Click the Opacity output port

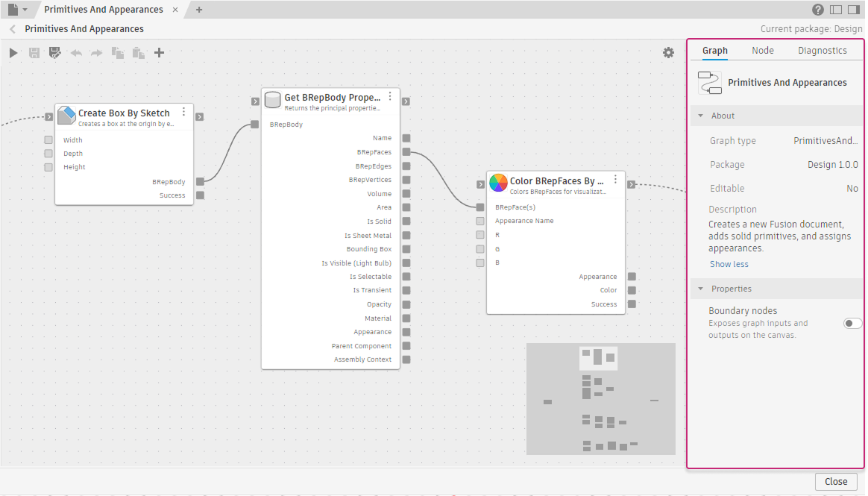click(x=406, y=304)
